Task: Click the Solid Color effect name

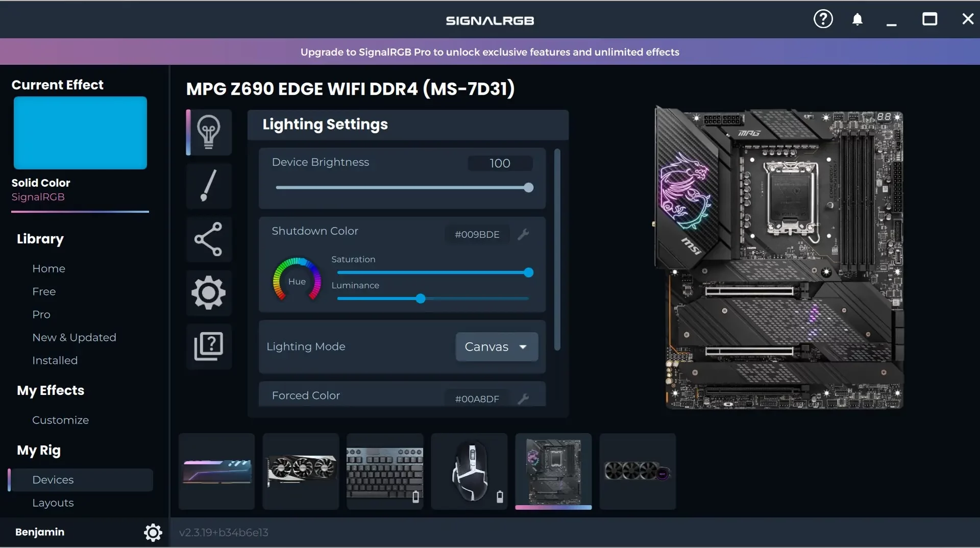Action: point(41,183)
